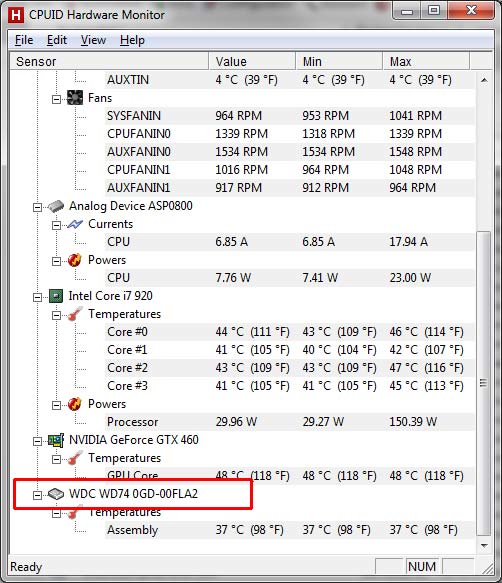The width and height of the screenshot is (502, 583).
Task: Click the thermometer icon under NVIDIA GeForce
Action: 75,458
